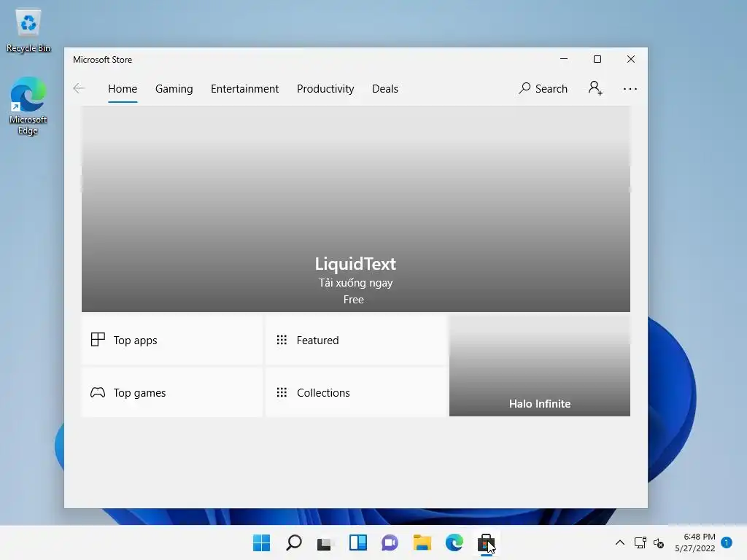The height and width of the screenshot is (560, 747).
Task: Click the 'Free' price label on banner
Action: (354, 300)
